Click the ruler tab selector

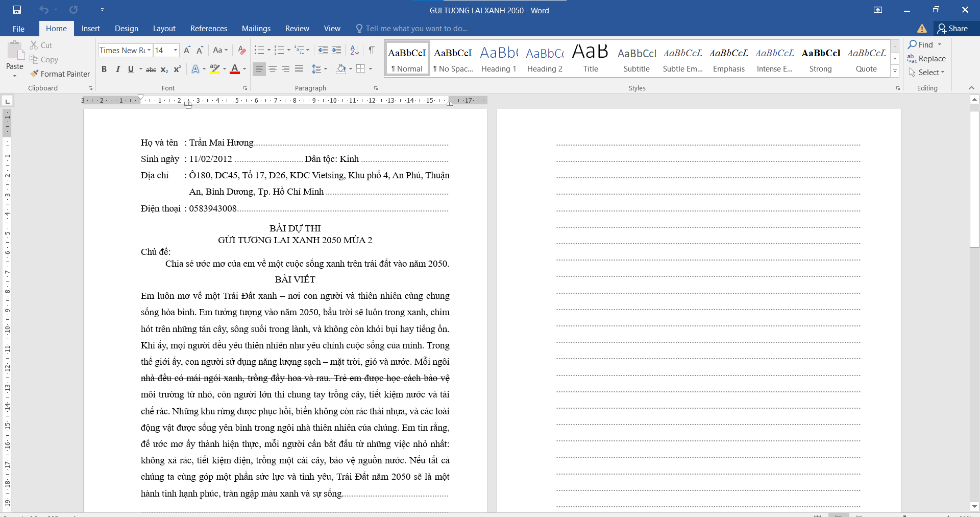(x=7, y=101)
